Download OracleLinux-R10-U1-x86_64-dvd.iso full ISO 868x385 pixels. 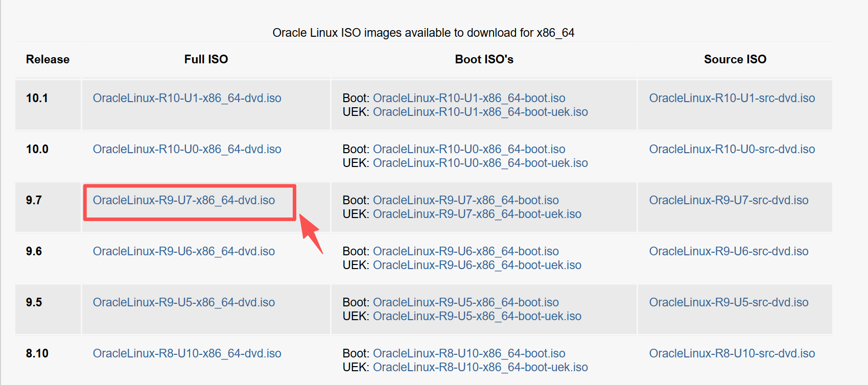click(187, 98)
